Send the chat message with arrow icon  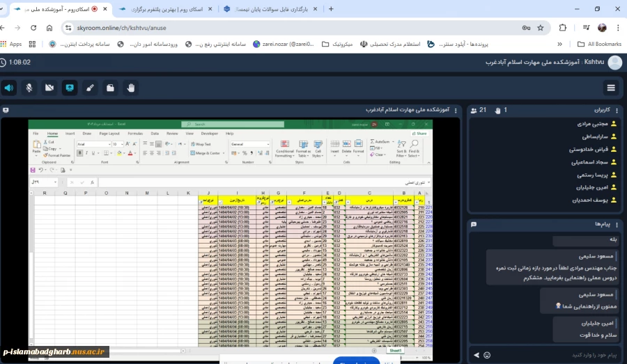(x=477, y=355)
